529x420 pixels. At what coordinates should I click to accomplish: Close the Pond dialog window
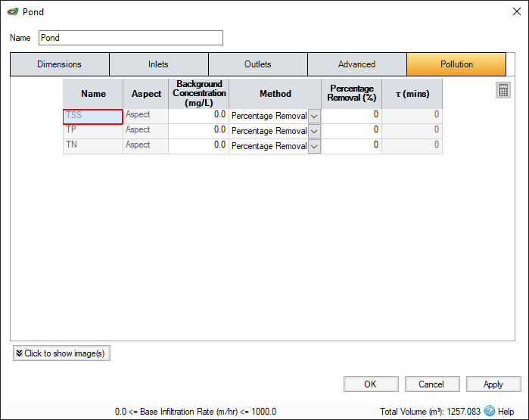point(517,11)
